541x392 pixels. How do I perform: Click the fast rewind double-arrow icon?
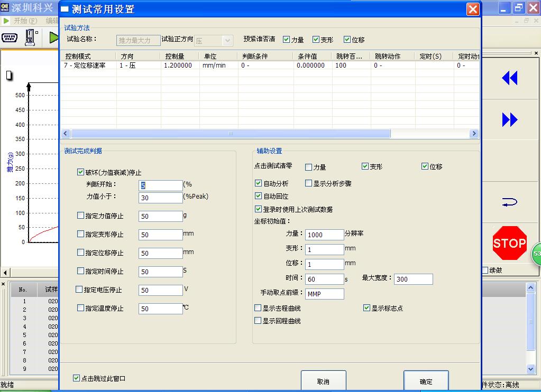[x=510, y=78]
